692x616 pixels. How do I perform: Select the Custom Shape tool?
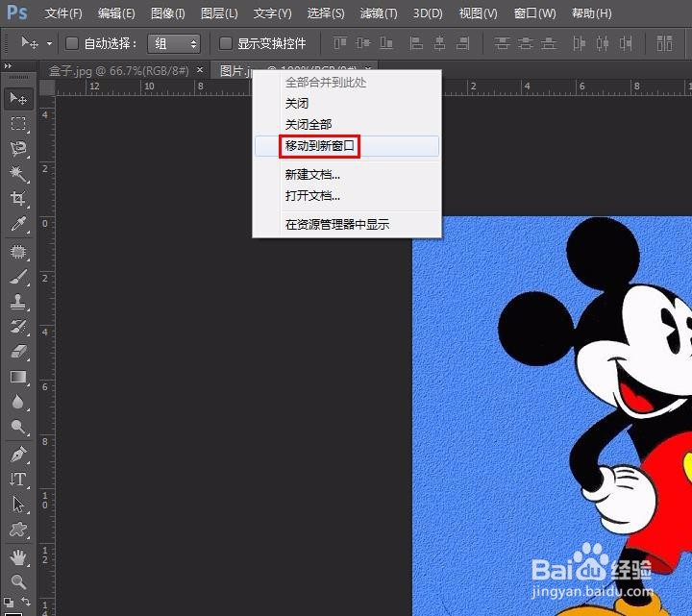18,530
